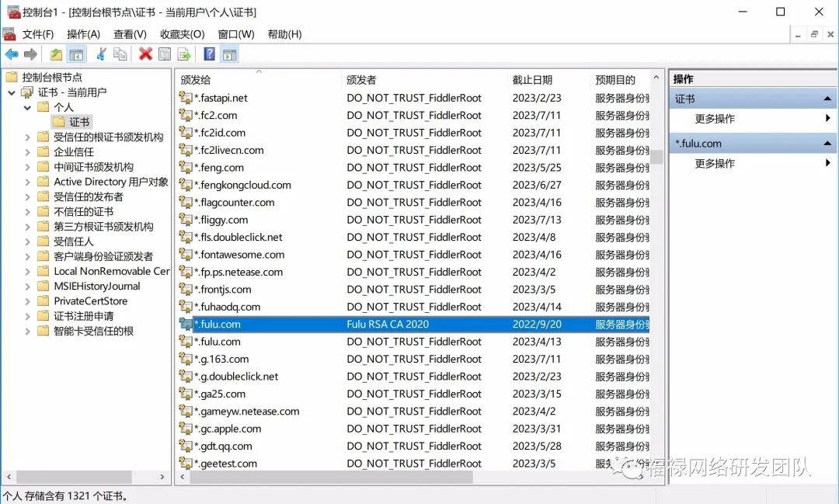839x504 pixels.
Task: Click the certificate icon of *.feng.com
Action: (186, 168)
